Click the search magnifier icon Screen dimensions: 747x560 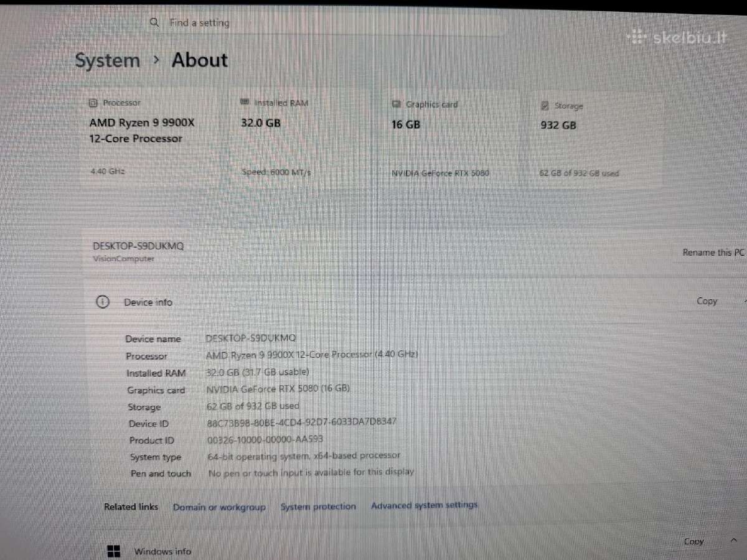pos(154,22)
